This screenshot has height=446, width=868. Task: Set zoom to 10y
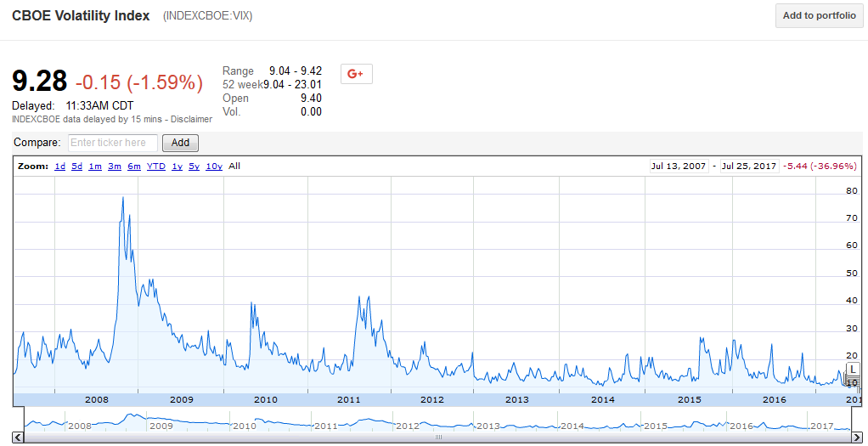[214, 167]
